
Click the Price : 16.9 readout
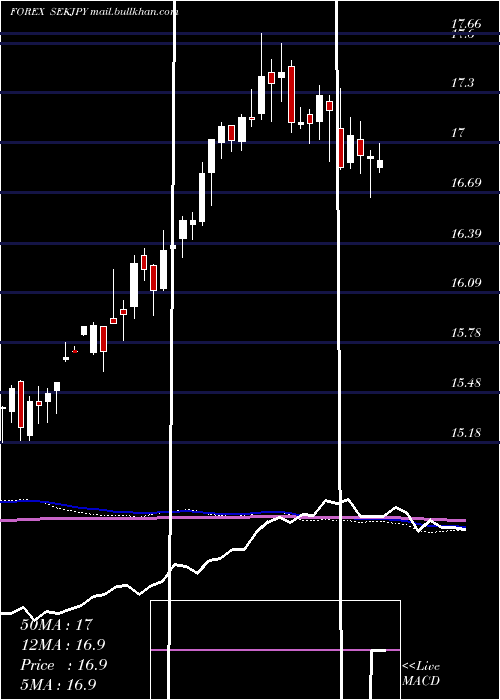(x=63, y=665)
